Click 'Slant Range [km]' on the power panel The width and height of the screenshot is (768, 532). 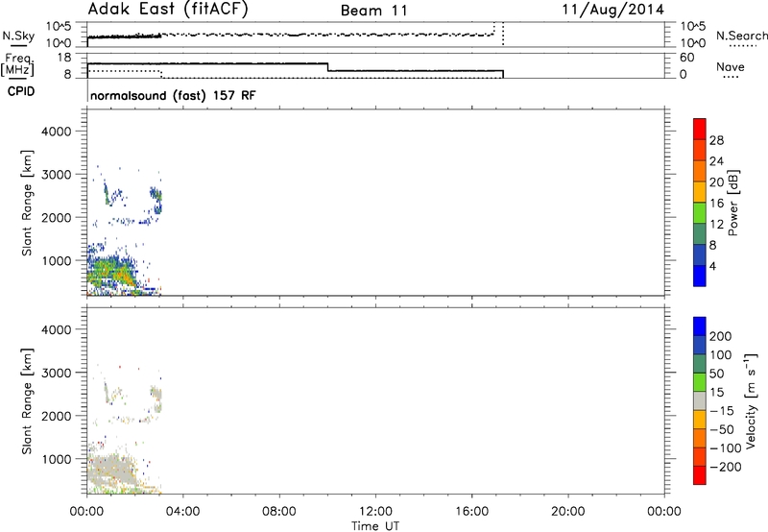(x=27, y=203)
